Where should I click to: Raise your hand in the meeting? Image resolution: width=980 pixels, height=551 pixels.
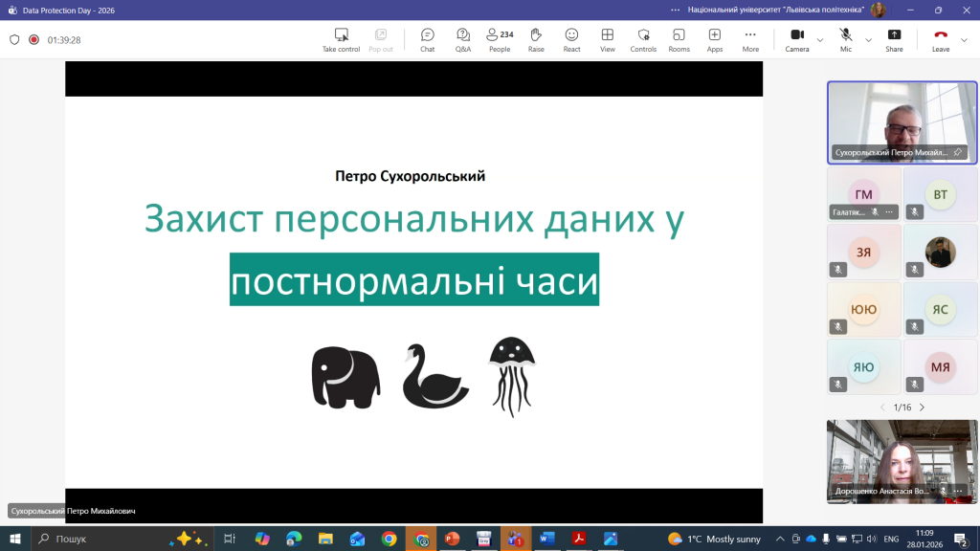536,39
